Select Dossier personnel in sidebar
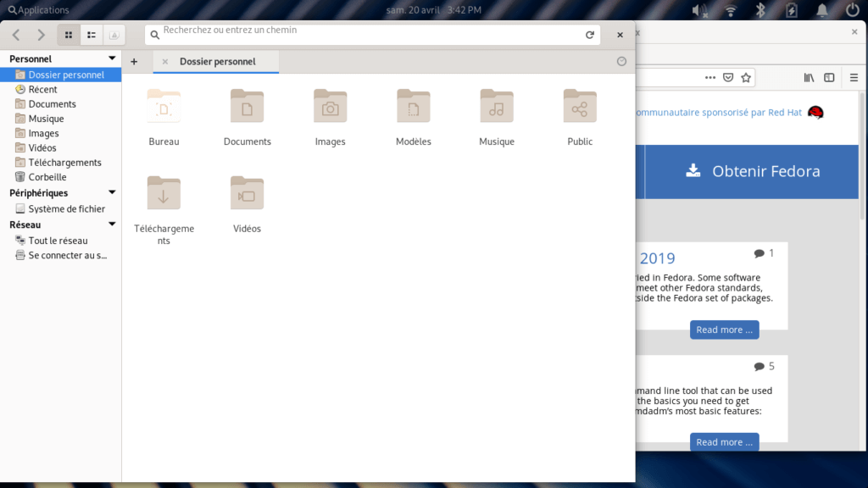This screenshot has height=488, width=868. click(x=61, y=75)
